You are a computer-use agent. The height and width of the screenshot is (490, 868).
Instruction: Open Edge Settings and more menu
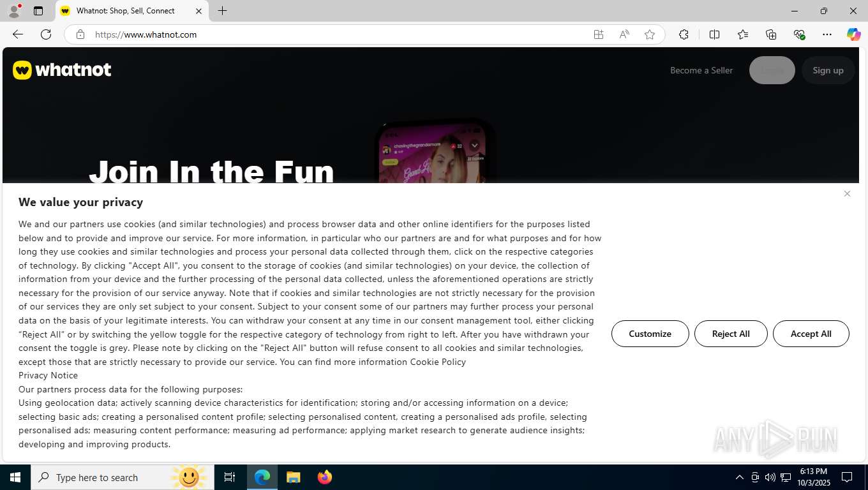click(x=827, y=34)
